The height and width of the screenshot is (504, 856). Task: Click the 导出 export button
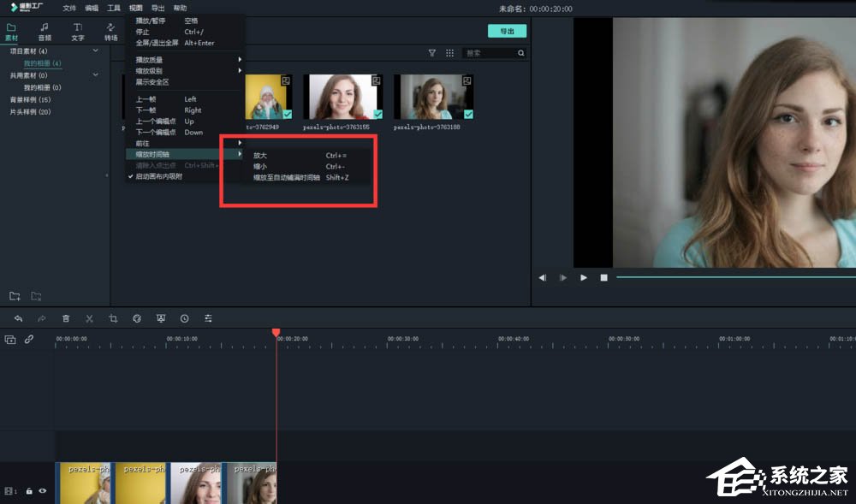click(507, 31)
